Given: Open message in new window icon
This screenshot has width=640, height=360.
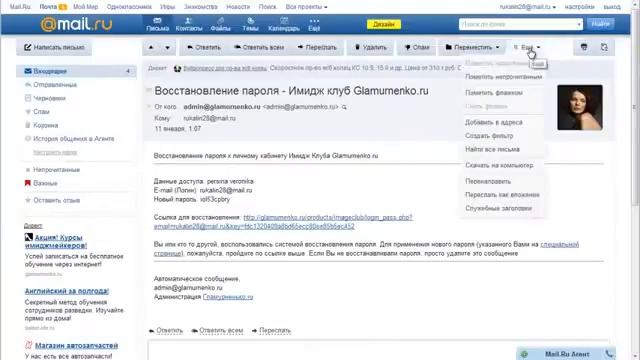Looking at the screenshot, I should coord(604,47).
